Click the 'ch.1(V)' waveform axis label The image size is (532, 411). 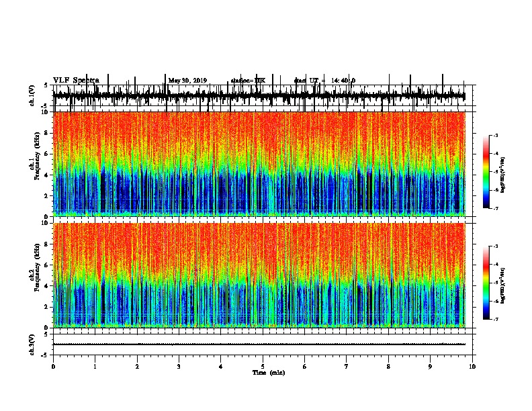[32, 95]
